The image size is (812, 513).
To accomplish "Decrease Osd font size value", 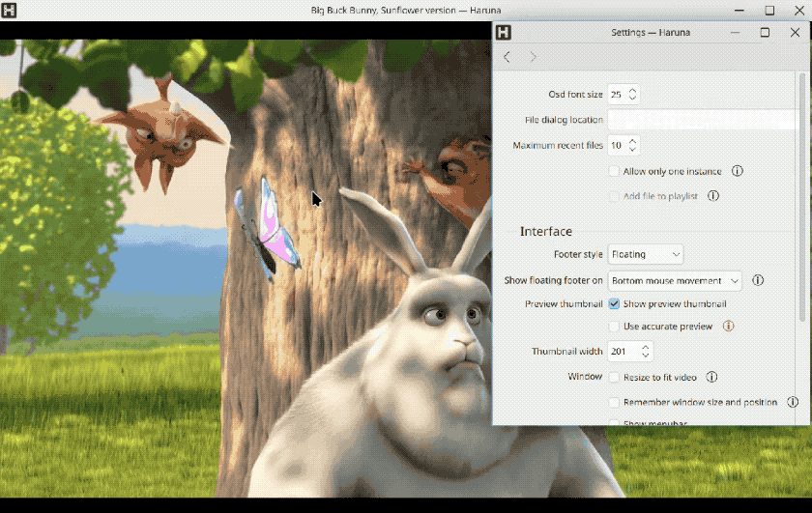I will 632,98.
